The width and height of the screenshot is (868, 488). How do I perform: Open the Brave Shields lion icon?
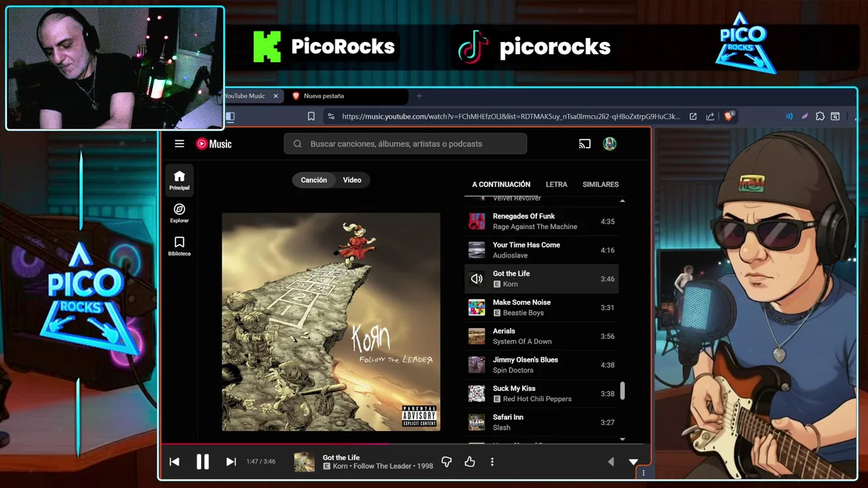click(x=729, y=117)
